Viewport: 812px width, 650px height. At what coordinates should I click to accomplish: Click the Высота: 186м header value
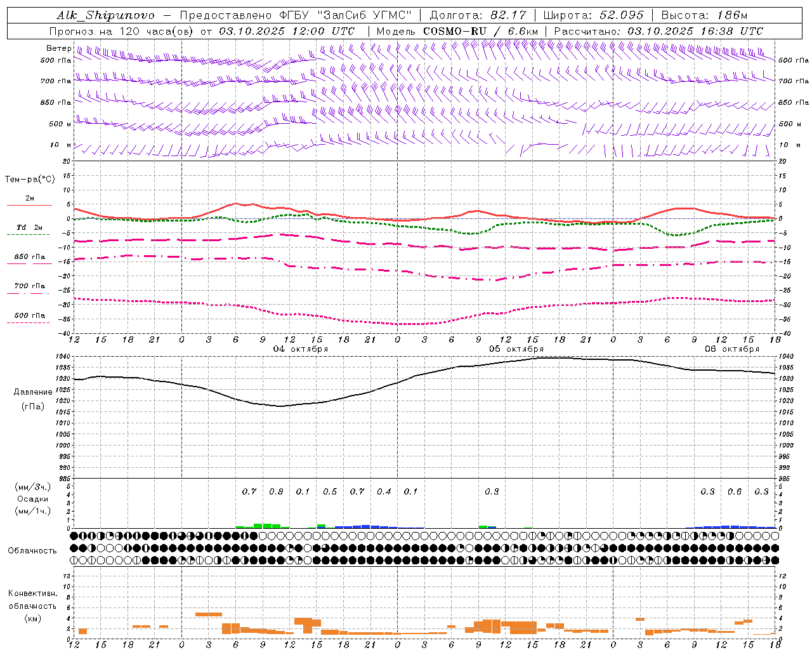point(704,15)
